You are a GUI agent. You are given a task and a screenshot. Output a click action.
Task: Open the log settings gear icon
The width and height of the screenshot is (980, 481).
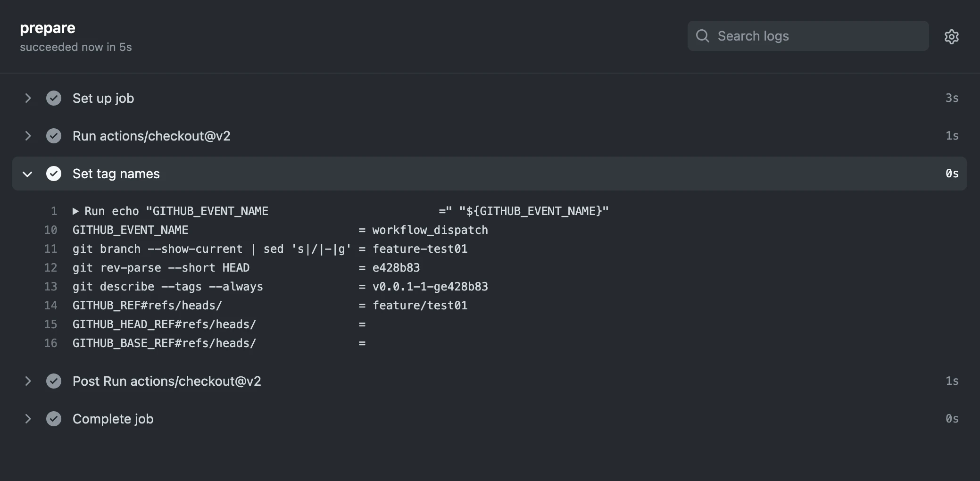click(951, 36)
